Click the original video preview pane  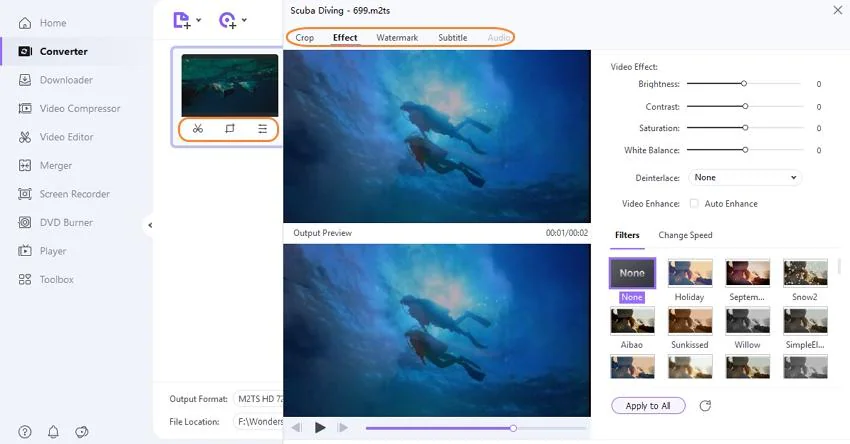click(x=437, y=136)
